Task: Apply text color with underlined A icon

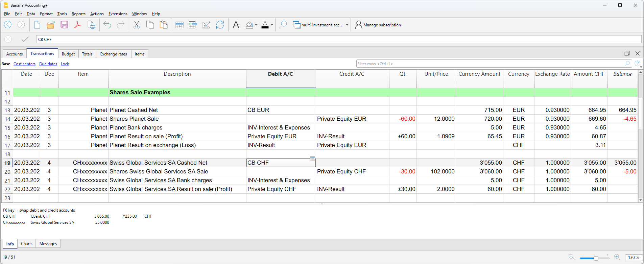Action: pos(265,25)
